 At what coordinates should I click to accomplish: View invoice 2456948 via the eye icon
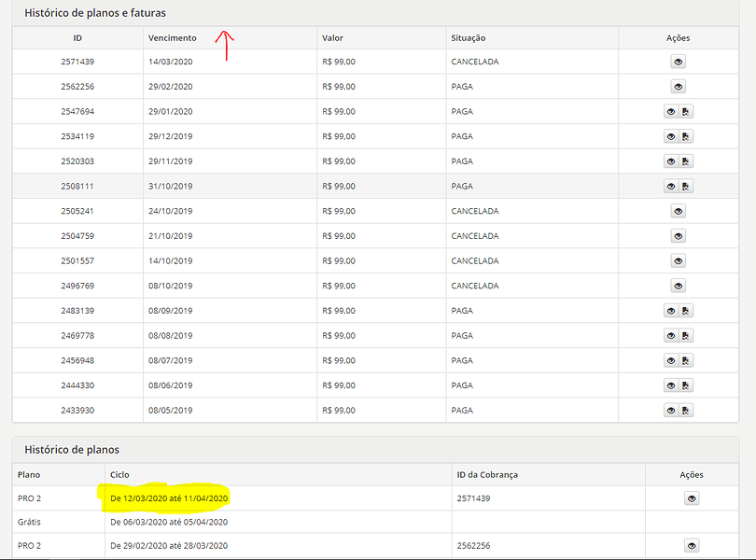point(671,360)
